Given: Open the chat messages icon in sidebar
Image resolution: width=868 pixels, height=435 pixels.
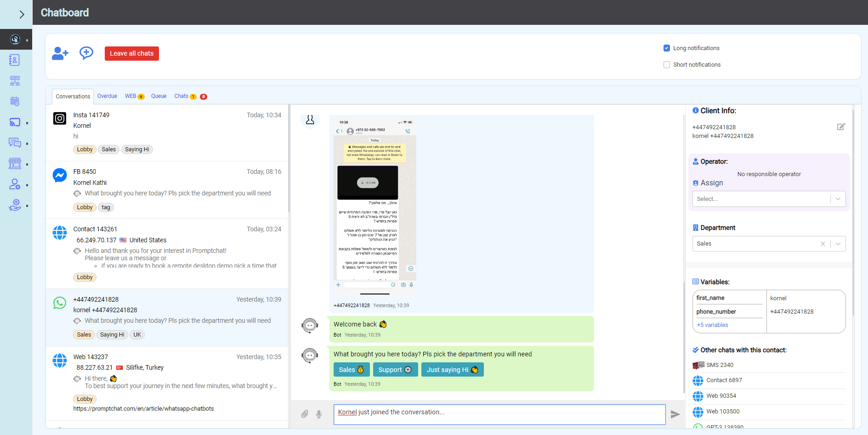Looking at the screenshot, I should point(15,143).
